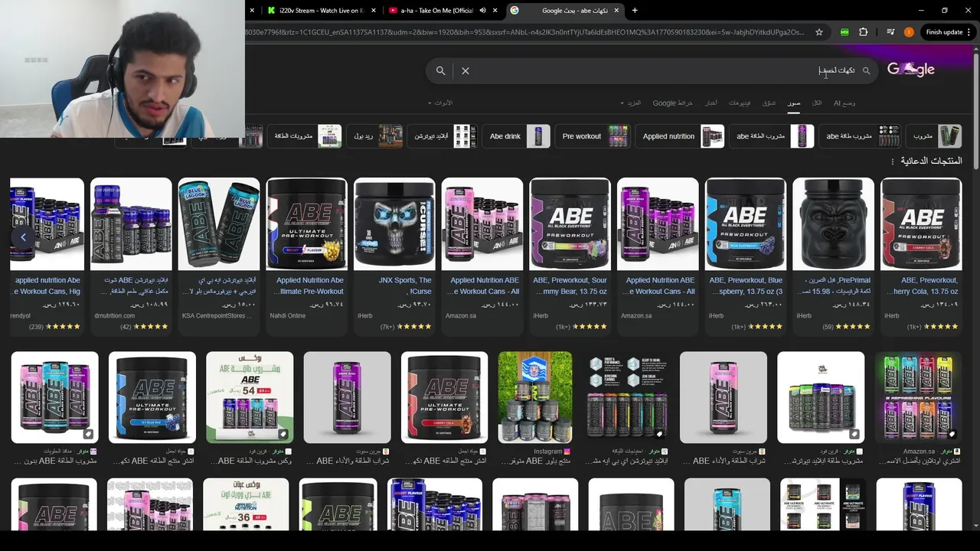Open the media controls icon in toolbar

890,32
